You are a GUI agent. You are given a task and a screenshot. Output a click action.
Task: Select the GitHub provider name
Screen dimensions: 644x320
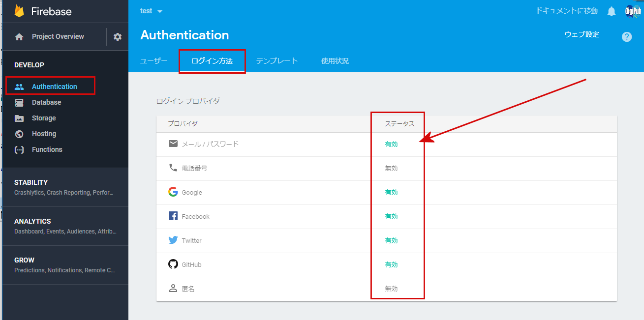191,264
